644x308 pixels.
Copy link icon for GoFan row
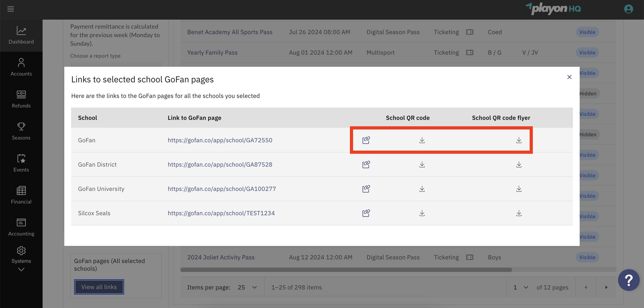pyautogui.click(x=366, y=140)
